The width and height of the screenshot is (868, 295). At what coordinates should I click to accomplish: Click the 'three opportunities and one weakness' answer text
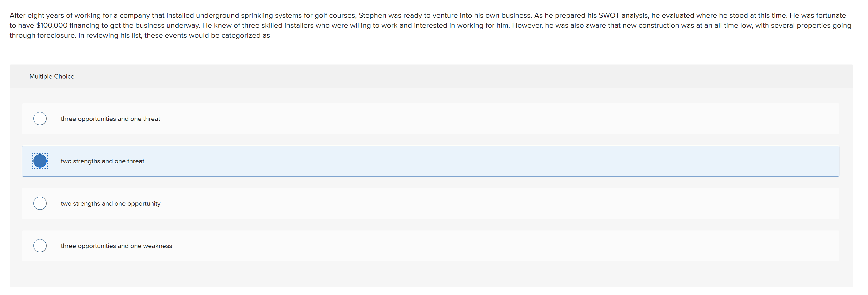coord(116,245)
